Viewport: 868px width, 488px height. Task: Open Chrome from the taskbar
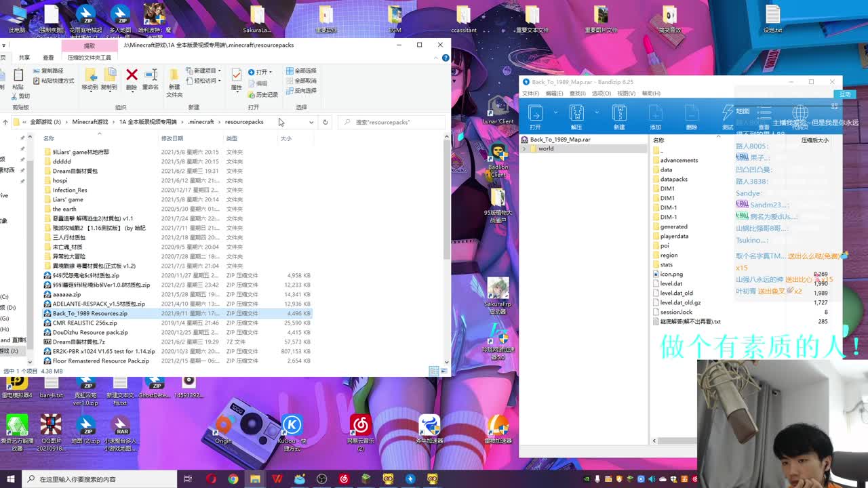pyautogui.click(x=233, y=479)
